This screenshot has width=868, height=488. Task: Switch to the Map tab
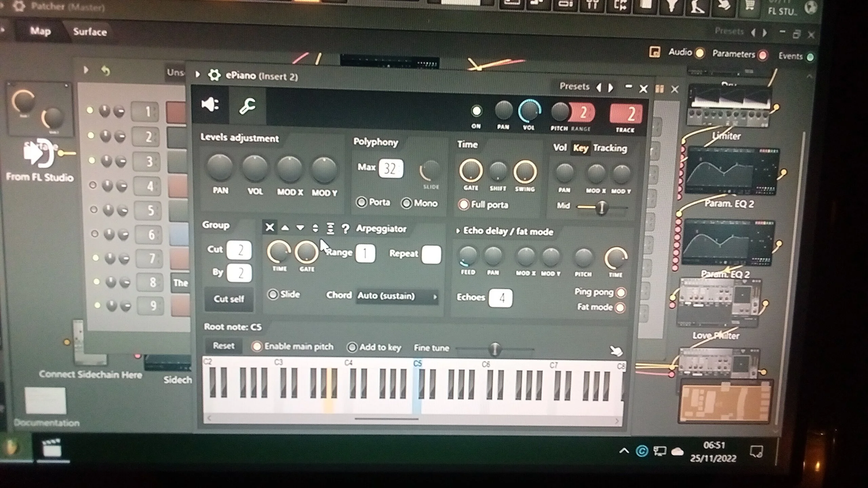coord(40,31)
